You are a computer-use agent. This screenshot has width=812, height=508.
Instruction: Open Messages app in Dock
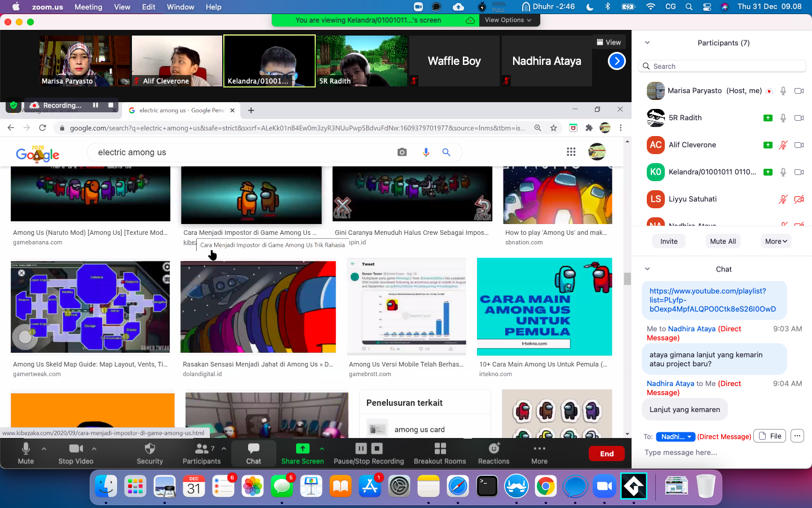click(282, 486)
